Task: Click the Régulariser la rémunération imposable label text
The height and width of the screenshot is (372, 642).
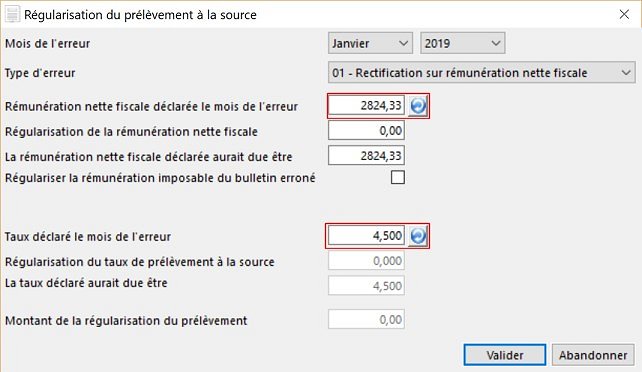Action: click(160, 178)
